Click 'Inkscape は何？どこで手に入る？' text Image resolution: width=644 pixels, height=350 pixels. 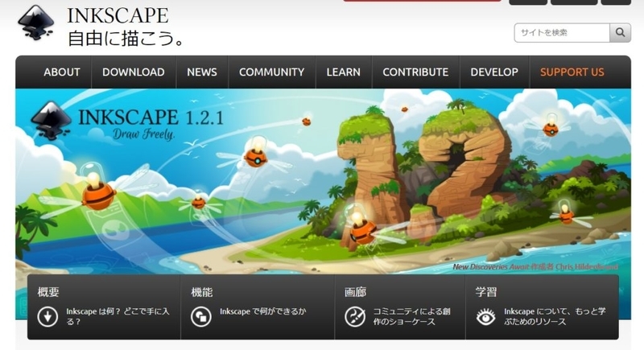click(118, 316)
